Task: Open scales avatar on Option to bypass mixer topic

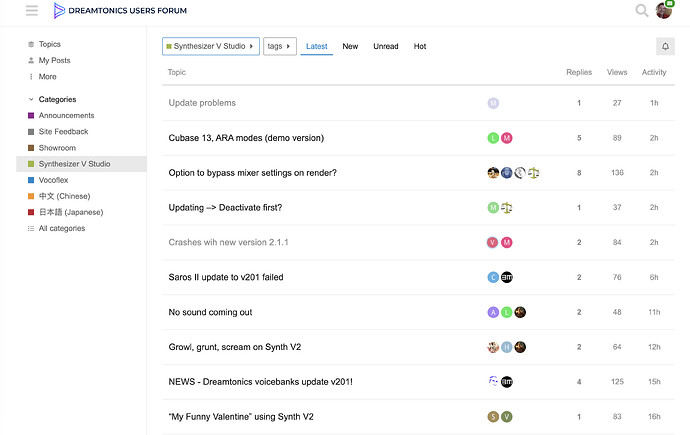Action: coord(534,173)
